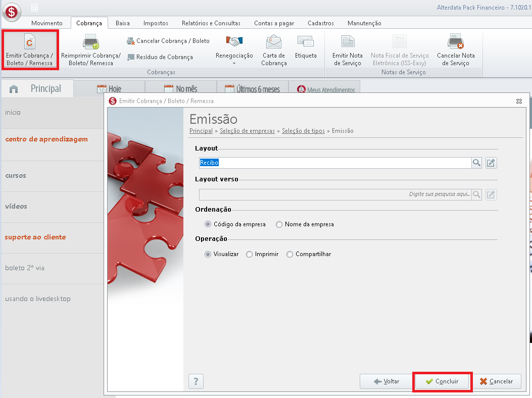Open the help question mark button
The width and height of the screenshot is (532, 398).
(196, 381)
